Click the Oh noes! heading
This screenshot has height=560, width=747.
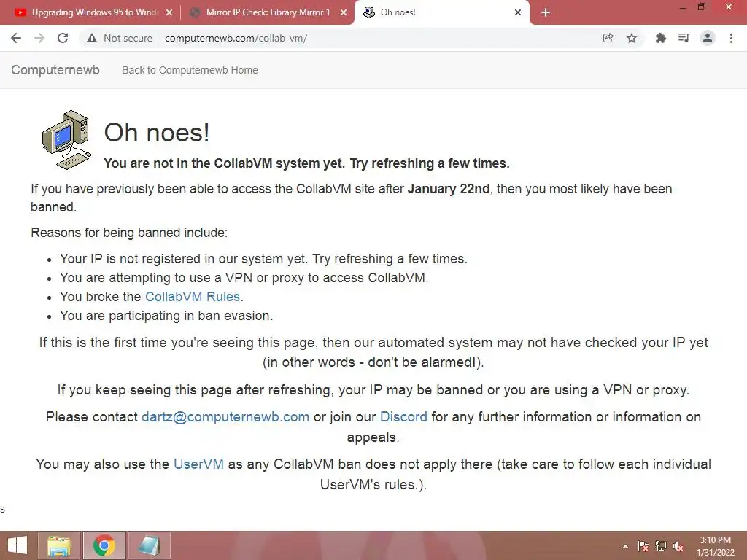tap(157, 133)
